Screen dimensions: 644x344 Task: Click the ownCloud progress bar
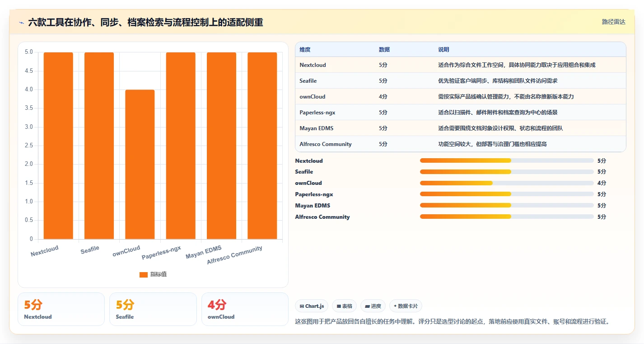click(x=507, y=183)
